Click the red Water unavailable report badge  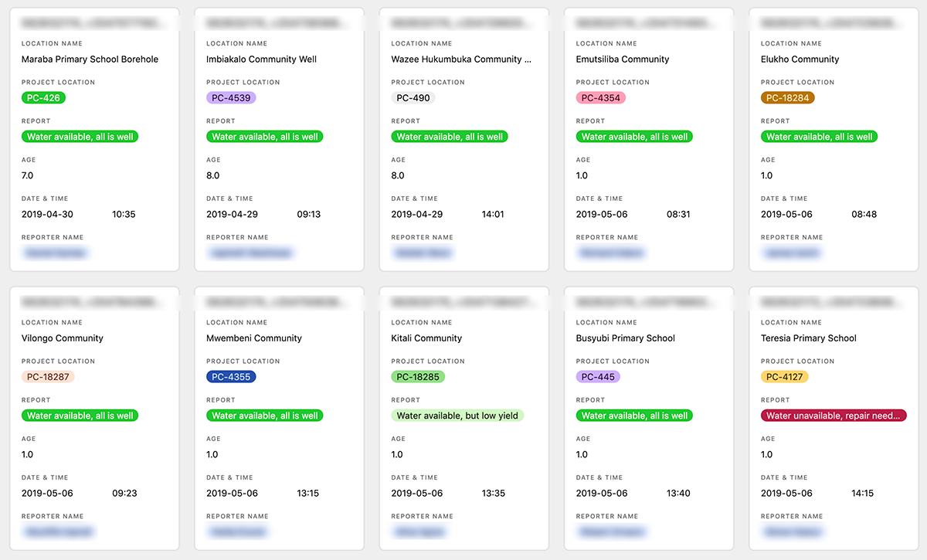point(834,416)
